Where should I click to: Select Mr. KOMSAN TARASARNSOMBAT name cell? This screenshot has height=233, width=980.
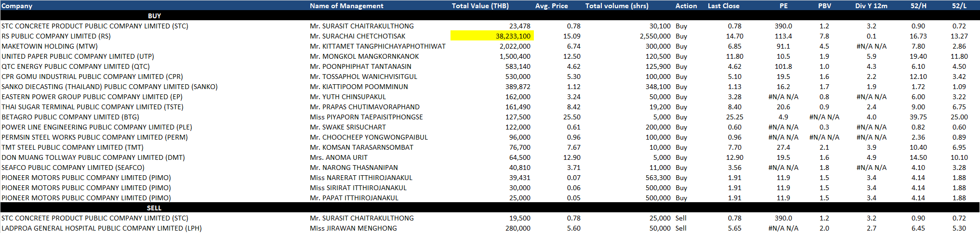coord(361,147)
